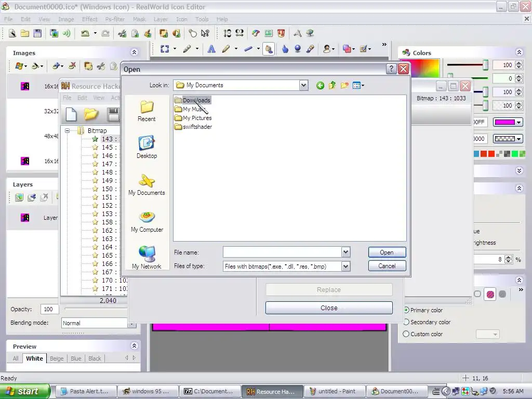This screenshot has height=399, width=532.
Task: Open the Effect menu
Action: point(89,19)
